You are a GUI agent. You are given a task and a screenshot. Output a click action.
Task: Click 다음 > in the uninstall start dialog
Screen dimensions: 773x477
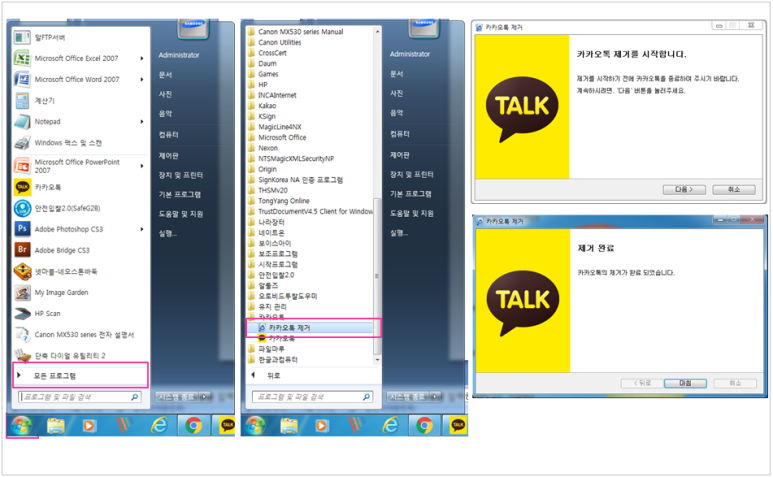pos(684,190)
